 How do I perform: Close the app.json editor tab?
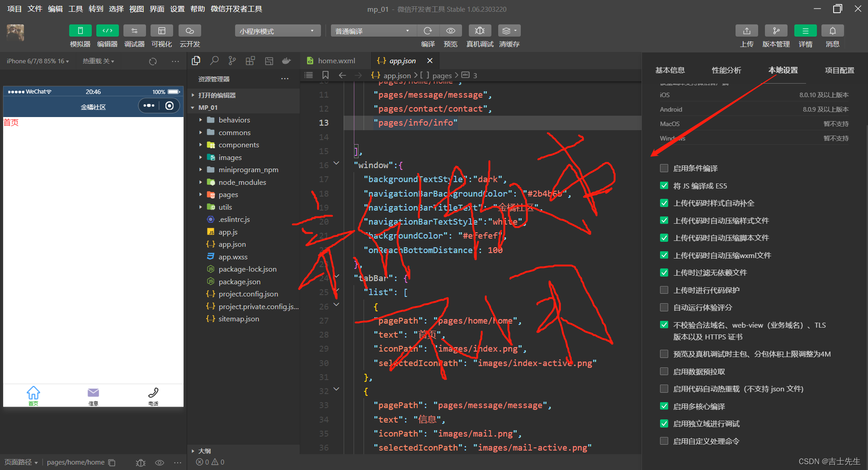point(430,61)
